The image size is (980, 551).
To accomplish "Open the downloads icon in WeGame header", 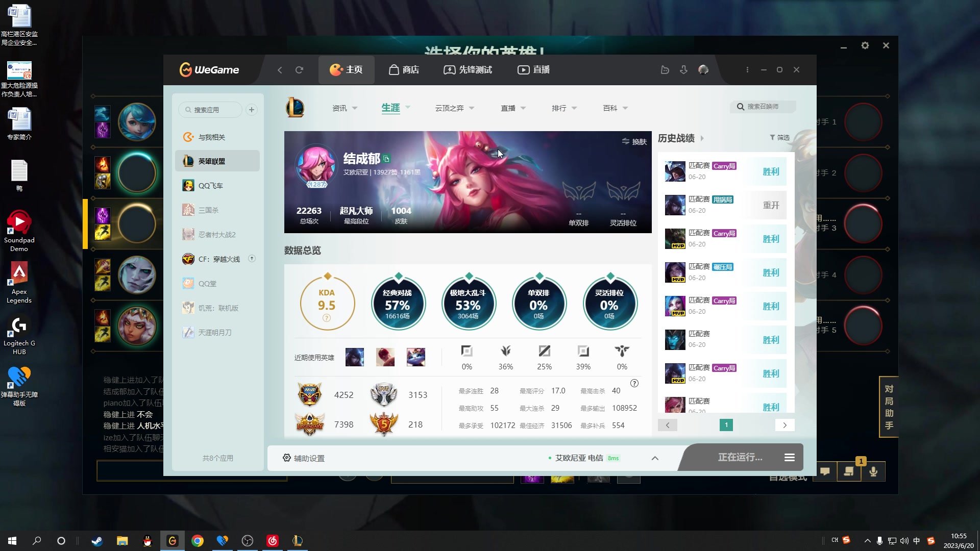I will 684,70.
